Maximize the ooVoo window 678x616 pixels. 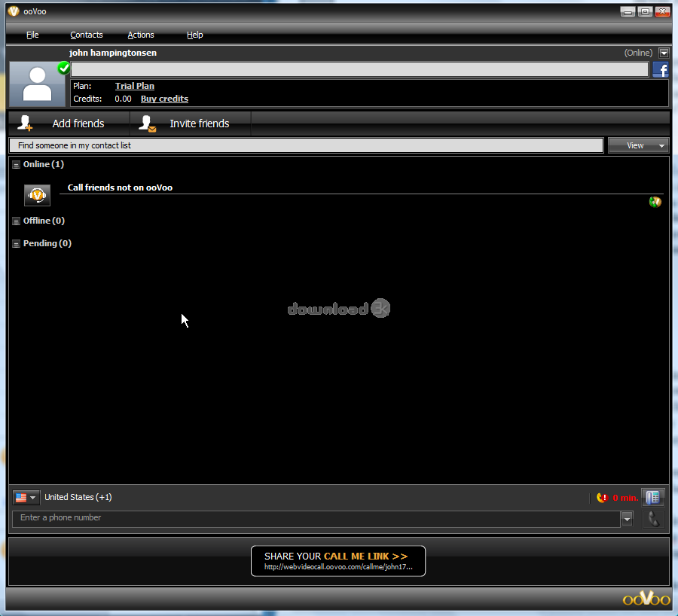pos(645,11)
